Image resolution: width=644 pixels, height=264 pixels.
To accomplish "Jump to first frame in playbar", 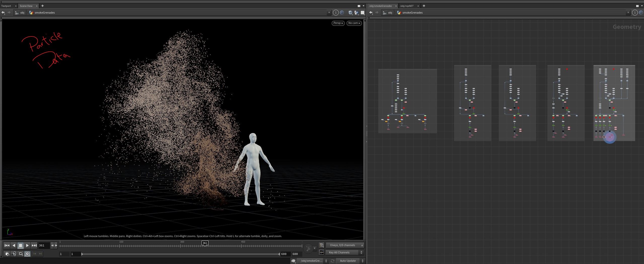I will (7, 245).
